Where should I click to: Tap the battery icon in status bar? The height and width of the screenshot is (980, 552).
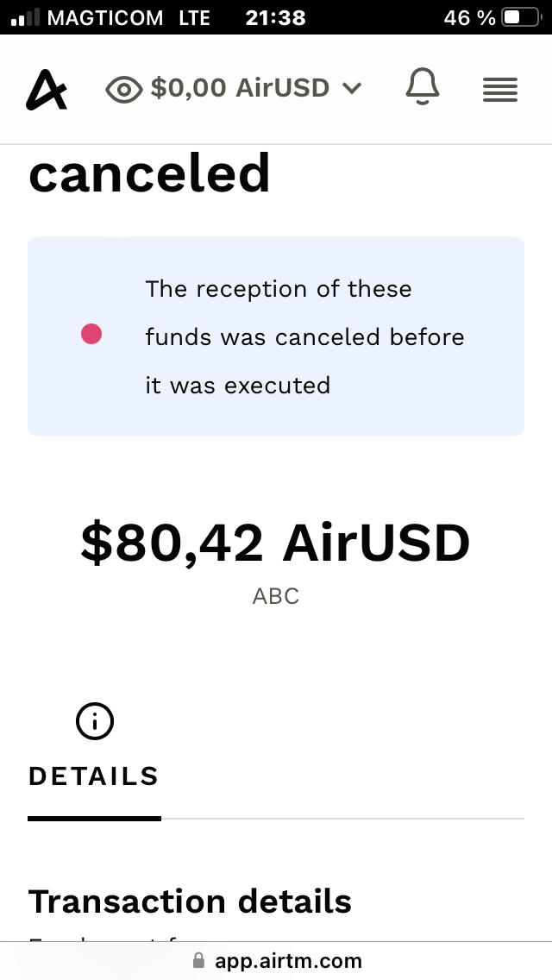point(523,17)
